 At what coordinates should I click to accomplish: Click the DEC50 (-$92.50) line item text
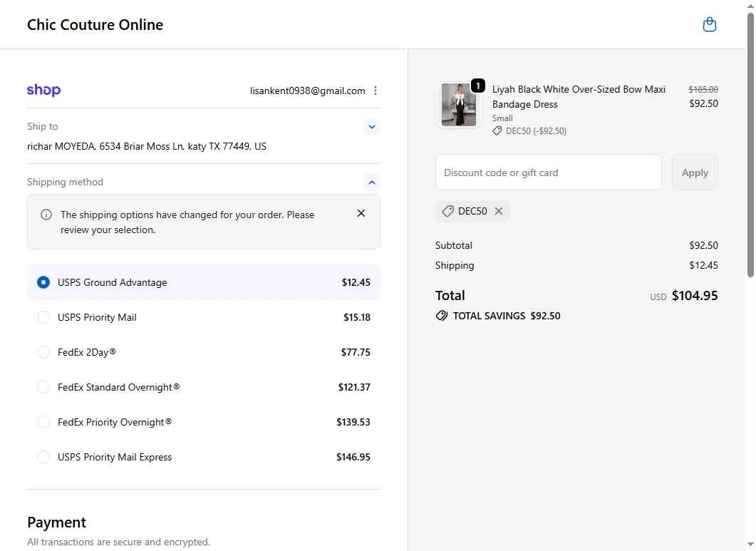536,130
